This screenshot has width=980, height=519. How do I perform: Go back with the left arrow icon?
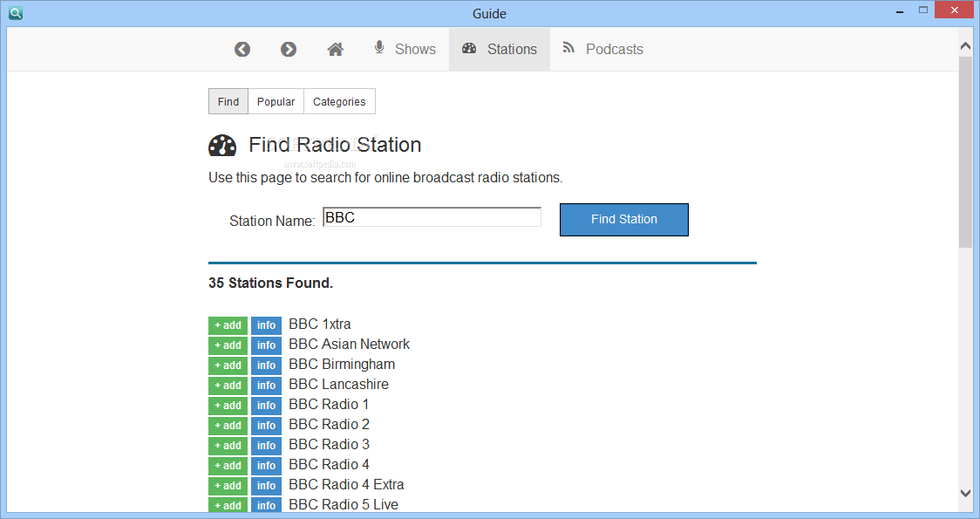tap(242, 50)
